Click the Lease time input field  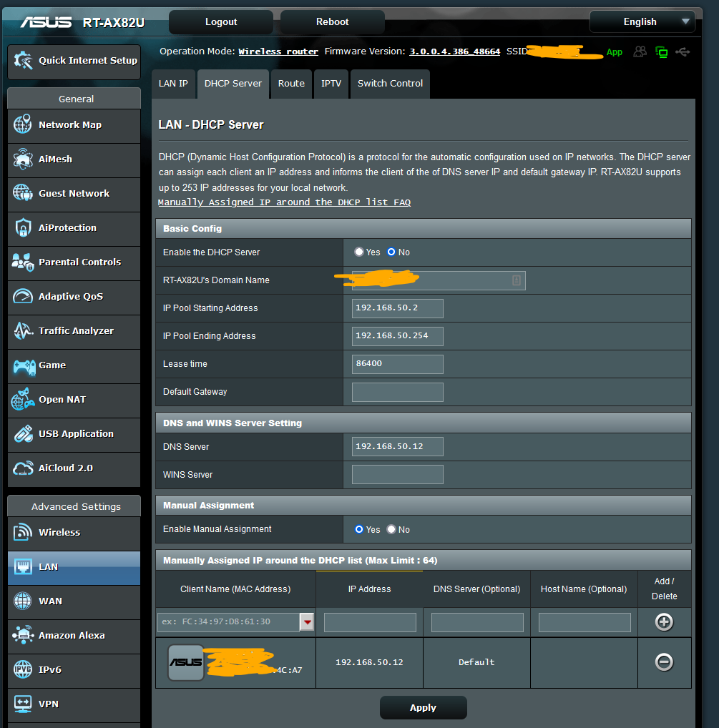tap(397, 364)
